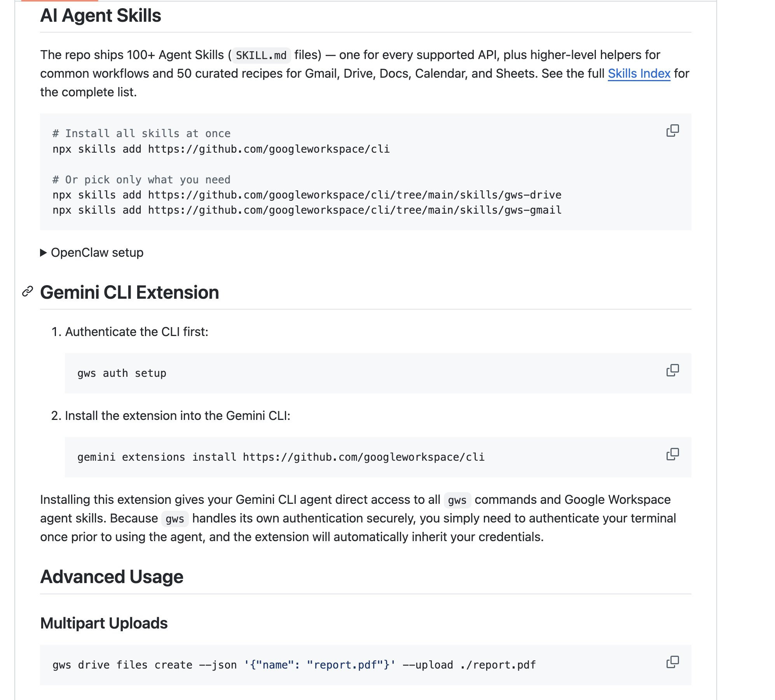Viewport: 775px width, 700px height.
Task: Click the SKILL.md inline code label
Action: point(261,55)
